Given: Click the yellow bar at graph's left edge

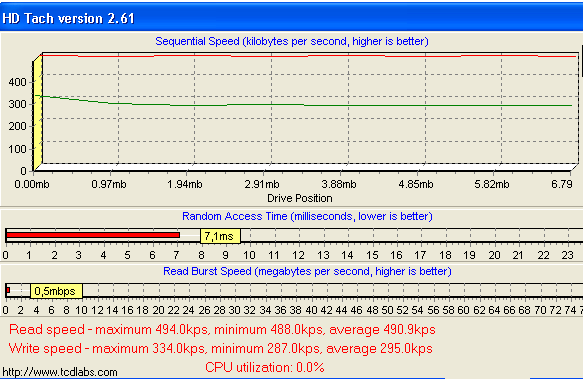Looking at the screenshot, I should coord(38,112).
